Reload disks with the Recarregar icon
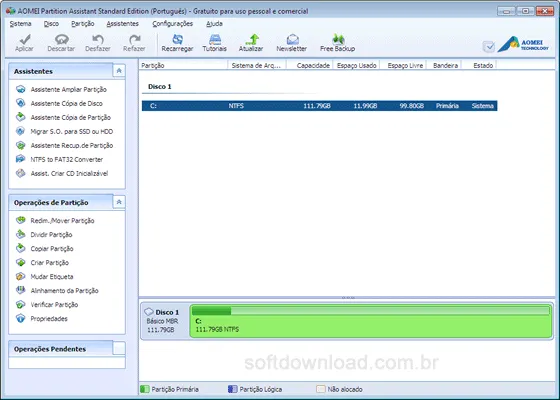 pos(177,39)
